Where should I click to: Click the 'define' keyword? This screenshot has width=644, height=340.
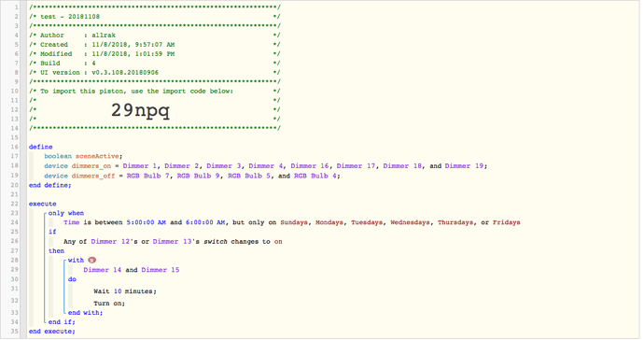tap(41, 147)
